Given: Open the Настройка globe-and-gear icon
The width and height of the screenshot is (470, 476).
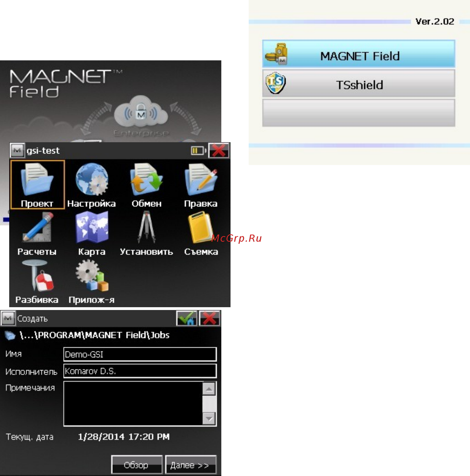Looking at the screenshot, I should (92, 185).
